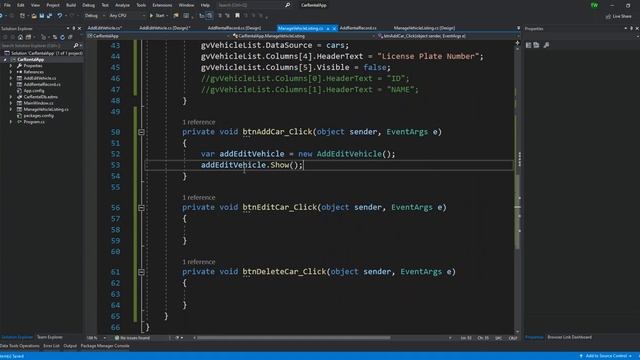Switch to the ManageVehicleListing.cs [Design] tab
This screenshot has width=640, height=360.
pos(424,28)
